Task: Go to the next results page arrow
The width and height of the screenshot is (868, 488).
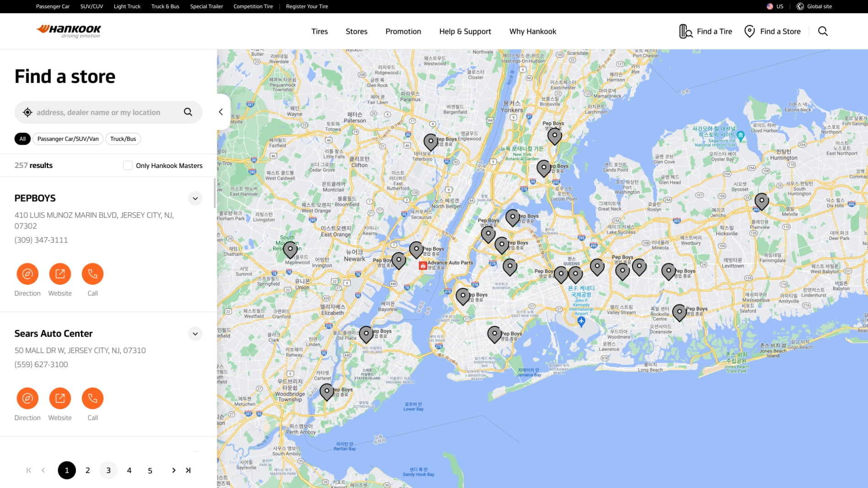Action: click(x=173, y=470)
